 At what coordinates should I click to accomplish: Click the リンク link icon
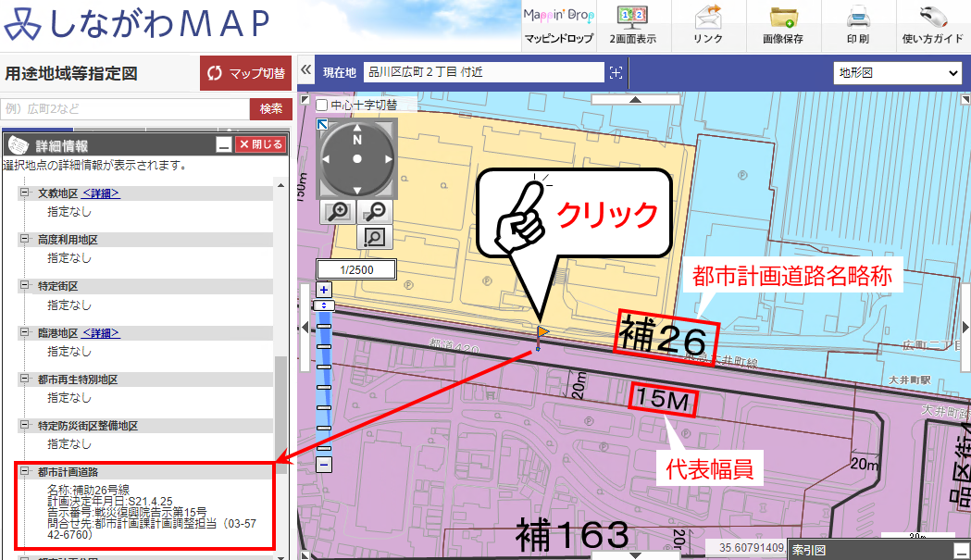[707, 26]
